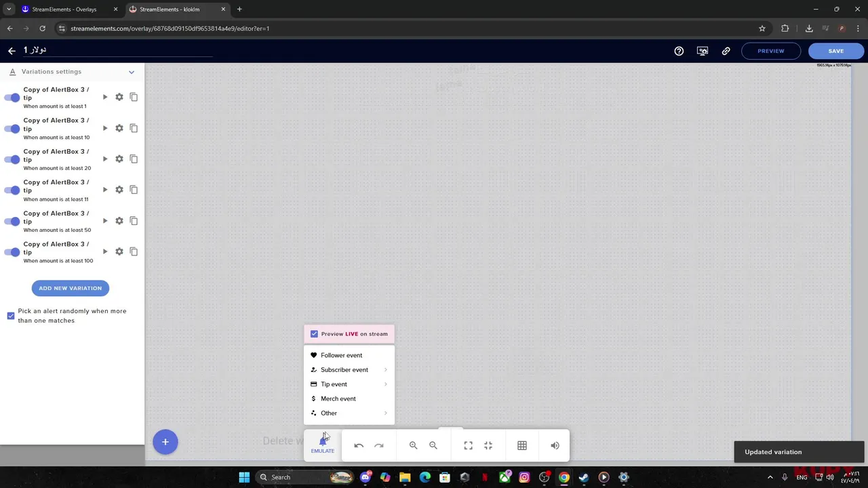Open Chrome tab search dropdown

[x=9, y=9]
